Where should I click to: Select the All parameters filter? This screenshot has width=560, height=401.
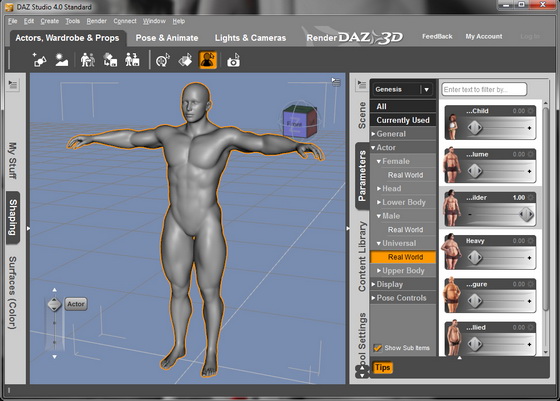[x=403, y=106]
